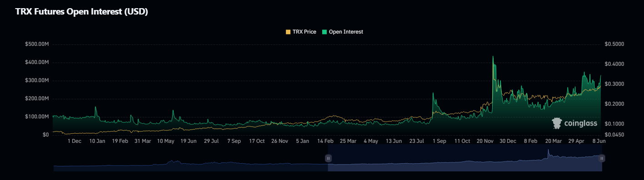Click the 31 Mar date label
This screenshot has height=180, width=644.
pyautogui.click(x=143, y=141)
